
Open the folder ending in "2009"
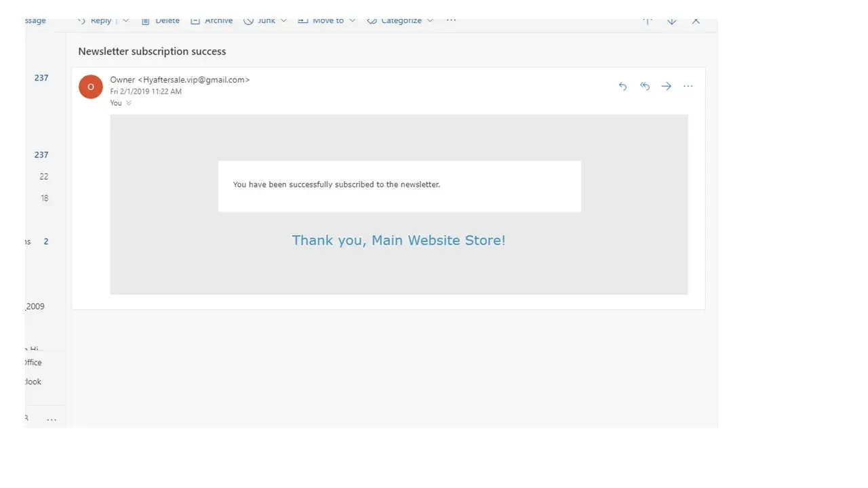tap(35, 306)
